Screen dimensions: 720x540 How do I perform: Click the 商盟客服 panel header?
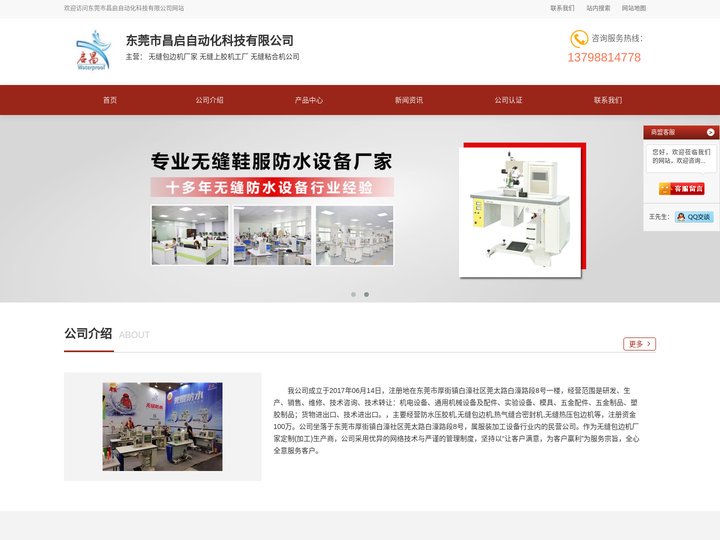[663, 132]
